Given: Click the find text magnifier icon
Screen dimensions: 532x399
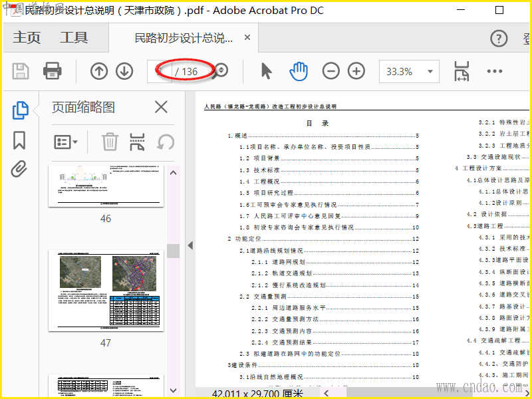Looking at the screenshot, I should click(221, 71).
